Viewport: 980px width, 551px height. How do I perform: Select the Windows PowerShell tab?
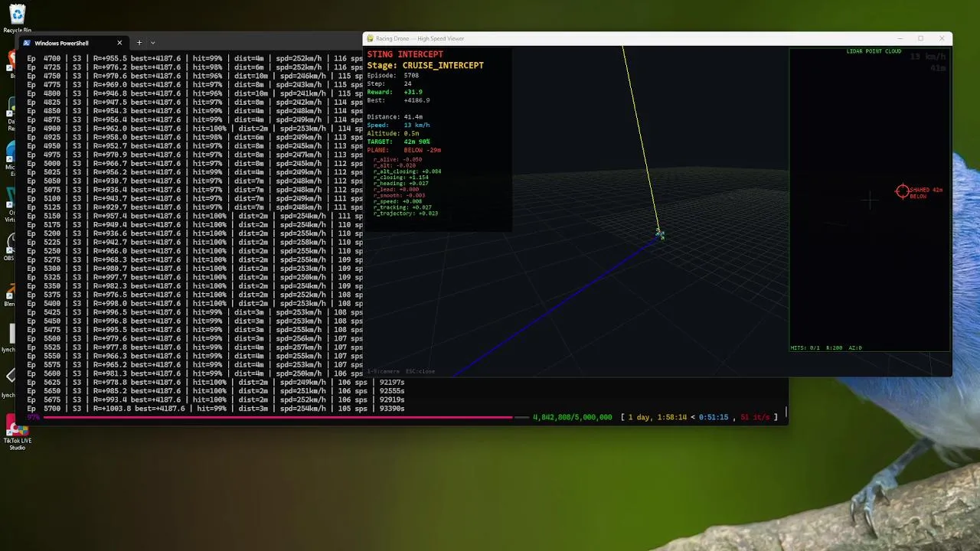(x=73, y=43)
